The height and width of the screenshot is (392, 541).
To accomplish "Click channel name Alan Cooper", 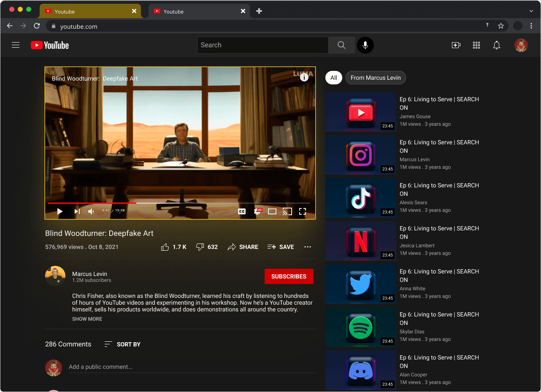I will point(414,375).
